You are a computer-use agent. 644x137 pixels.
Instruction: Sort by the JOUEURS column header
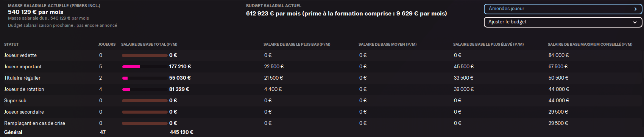(x=107, y=45)
